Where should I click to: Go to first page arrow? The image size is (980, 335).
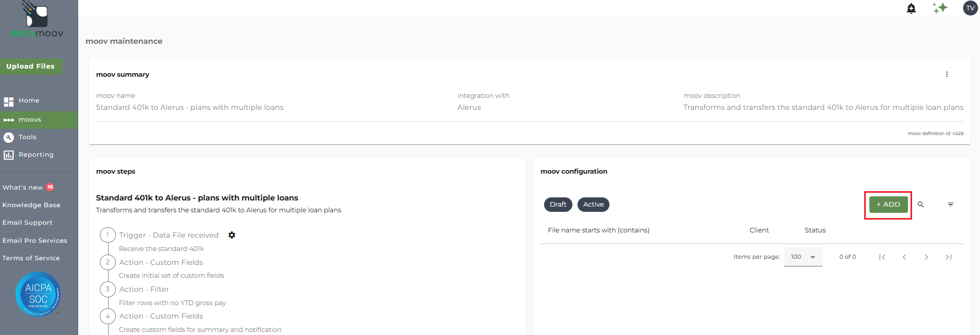(882, 257)
